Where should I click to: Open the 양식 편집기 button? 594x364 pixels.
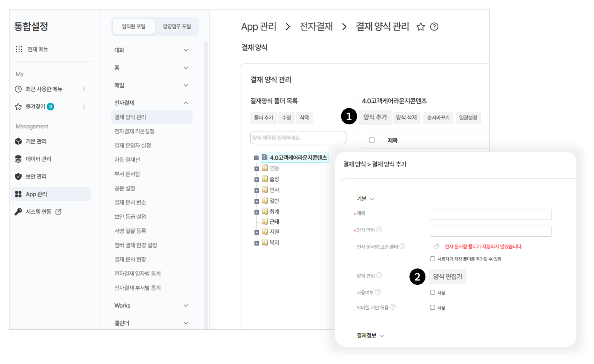tap(447, 277)
